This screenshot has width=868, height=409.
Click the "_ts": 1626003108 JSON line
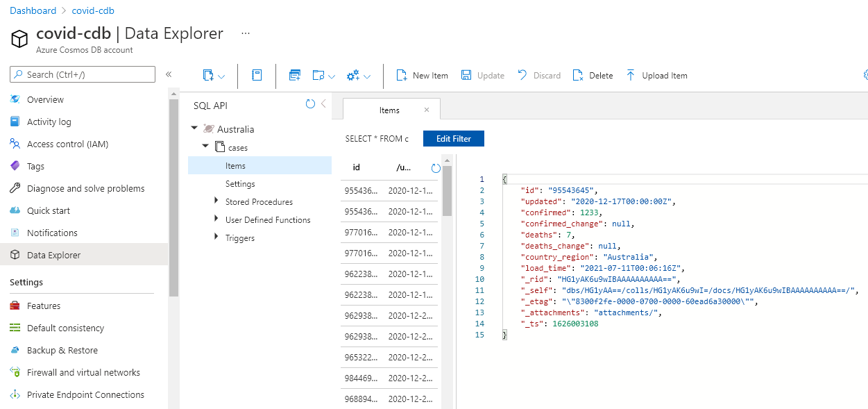click(x=559, y=324)
